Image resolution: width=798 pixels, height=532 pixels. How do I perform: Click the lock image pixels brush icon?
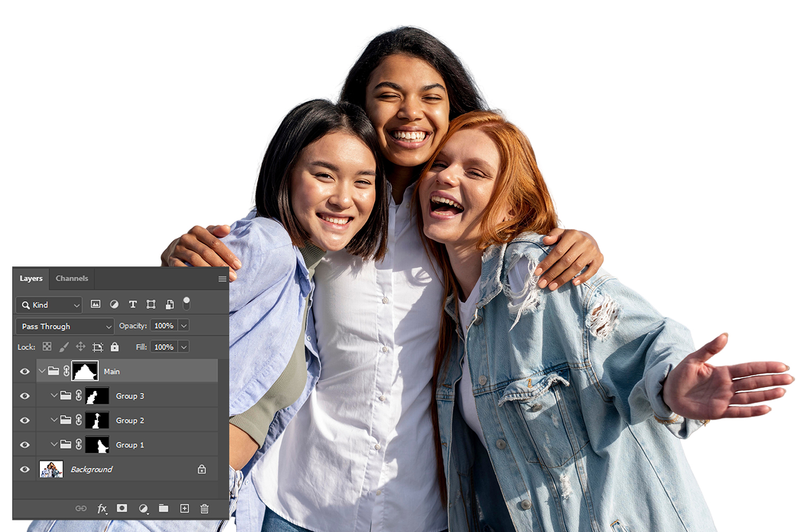tap(64, 347)
